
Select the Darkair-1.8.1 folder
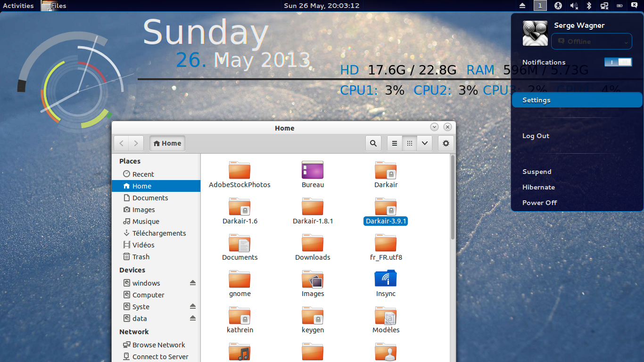313,211
